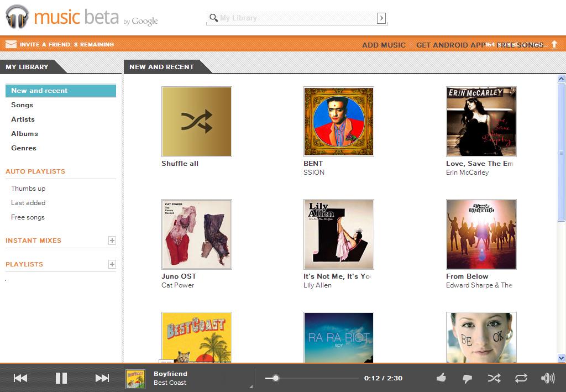Viewport: 566px width, 392px height.
Task: Open Last added auto playlist
Action: [28, 203]
